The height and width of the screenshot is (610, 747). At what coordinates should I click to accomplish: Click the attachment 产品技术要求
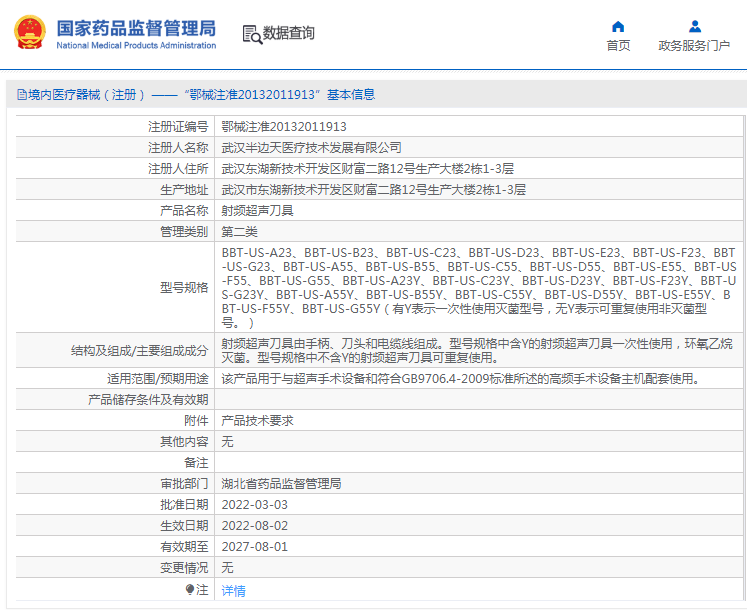[x=257, y=420]
